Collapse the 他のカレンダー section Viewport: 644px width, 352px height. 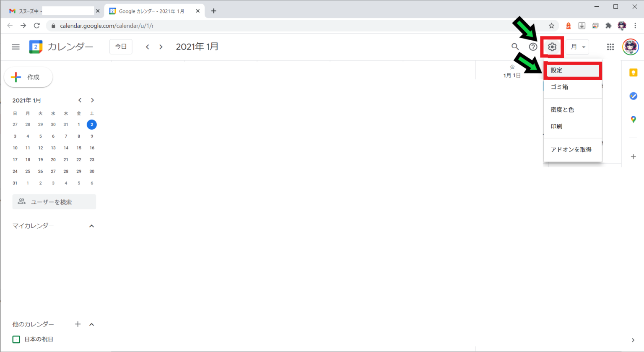[x=91, y=324]
